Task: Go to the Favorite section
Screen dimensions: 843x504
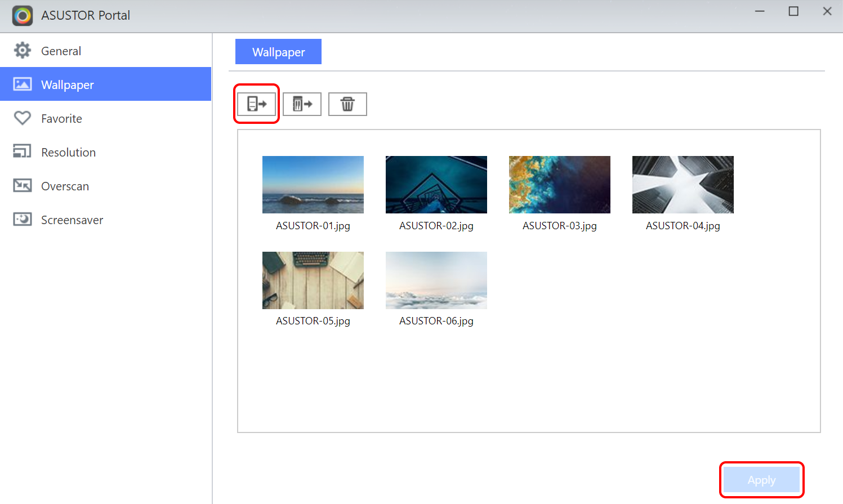Action: [106, 118]
